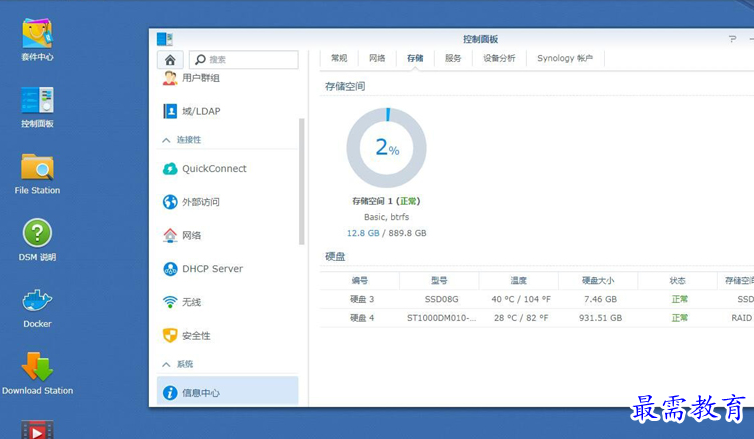Viewport: 754px width, 439px height.
Task: Open Device Analytics (设备分析) tab
Action: (499, 58)
